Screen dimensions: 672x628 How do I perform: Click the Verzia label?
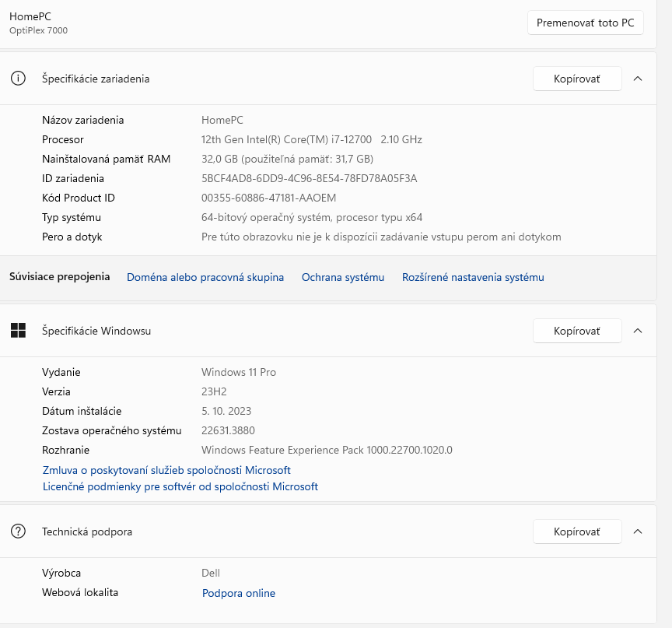click(x=56, y=391)
